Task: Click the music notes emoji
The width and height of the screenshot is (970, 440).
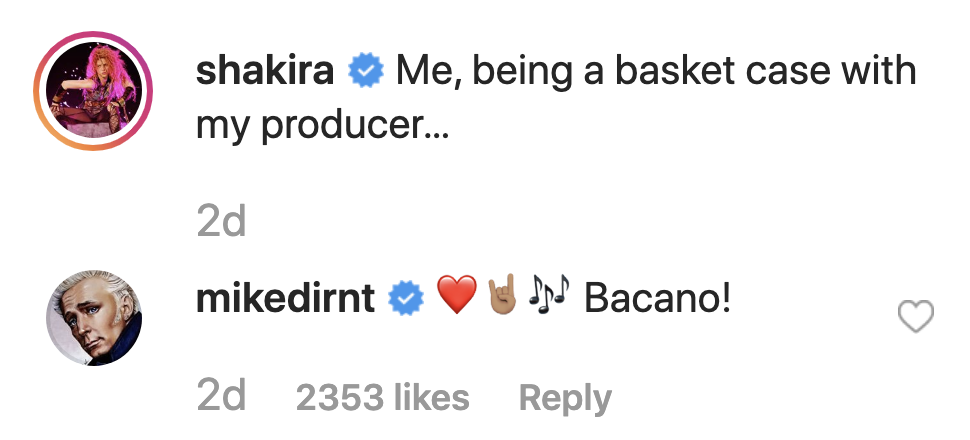Action: click(548, 298)
